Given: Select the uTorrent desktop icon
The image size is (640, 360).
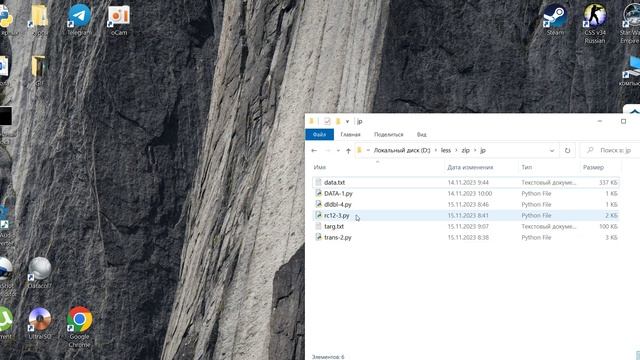Looking at the screenshot, I should [x=5, y=323].
